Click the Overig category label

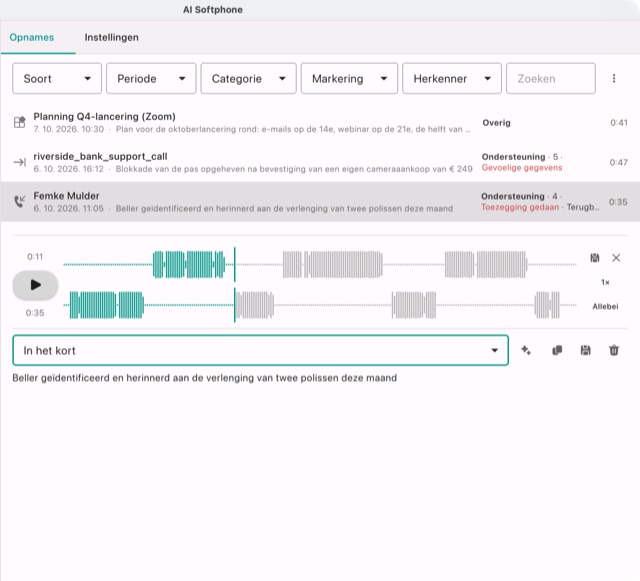[496, 123]
